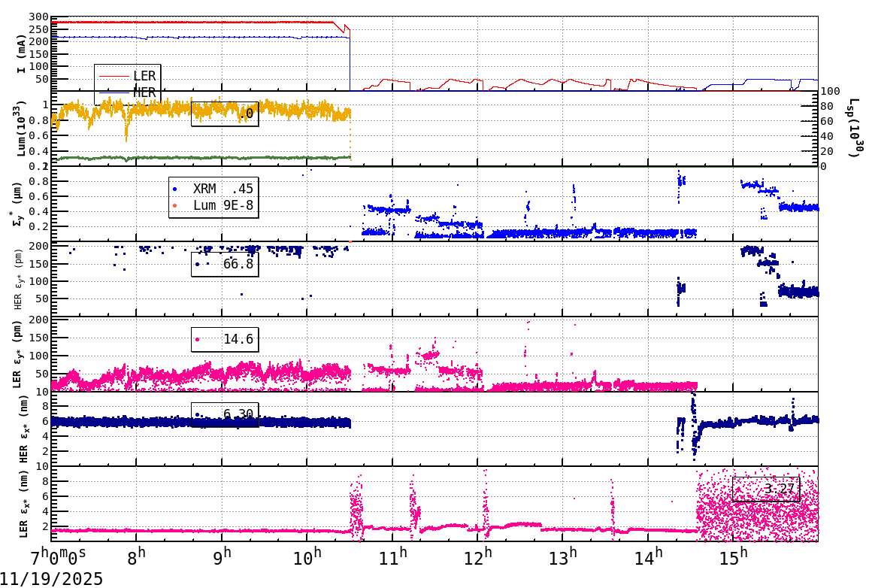The height and width of the screenshot is (588, 872).
Task: Click the 80 tick on the Lsp right axis
Action: (828, 106)
